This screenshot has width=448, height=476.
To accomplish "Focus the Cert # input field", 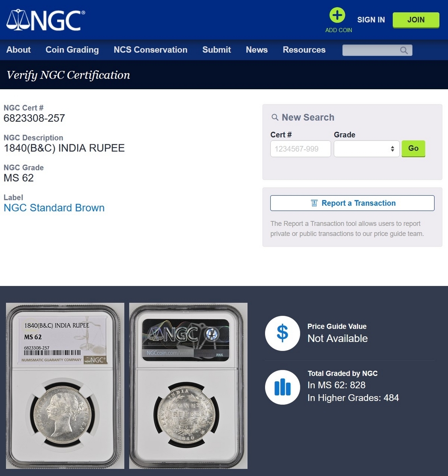I will point(300,149).
